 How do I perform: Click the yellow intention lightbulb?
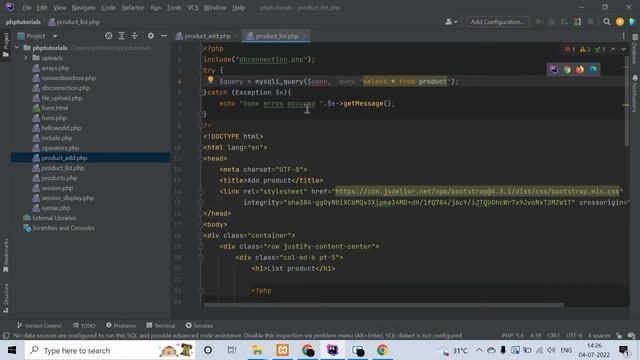(211, 80)
